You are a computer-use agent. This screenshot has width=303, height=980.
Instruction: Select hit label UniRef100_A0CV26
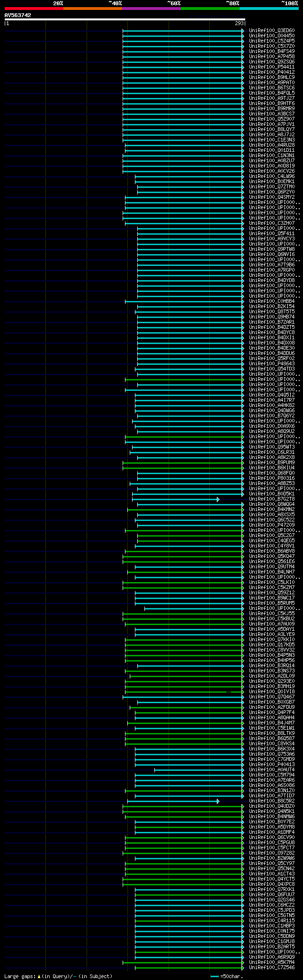[272, 171]
